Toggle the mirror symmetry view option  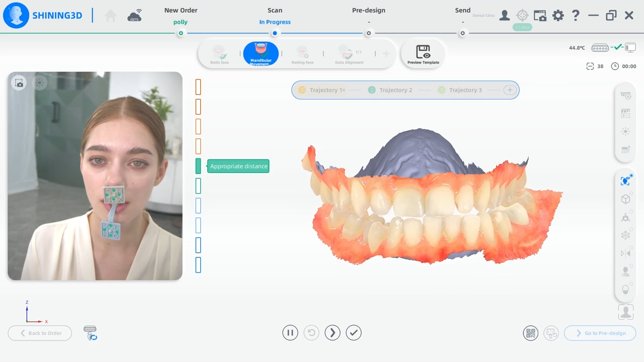(x=625, y=253)
